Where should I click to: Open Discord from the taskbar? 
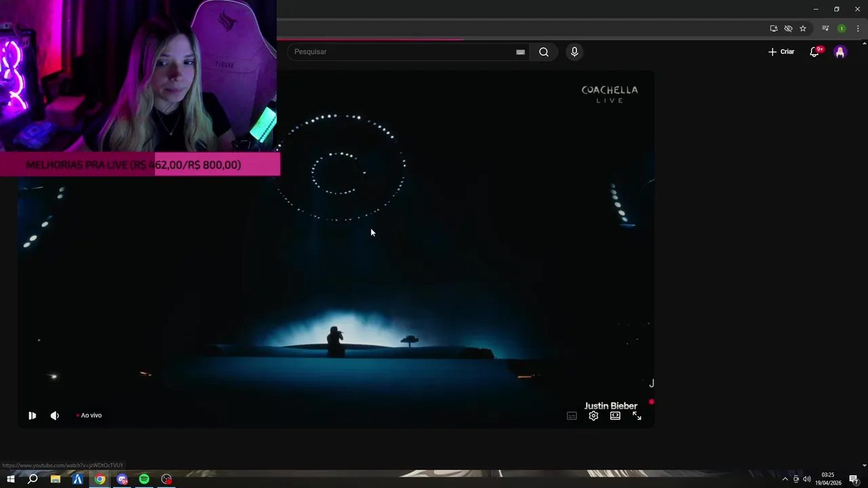click(122, 479)
